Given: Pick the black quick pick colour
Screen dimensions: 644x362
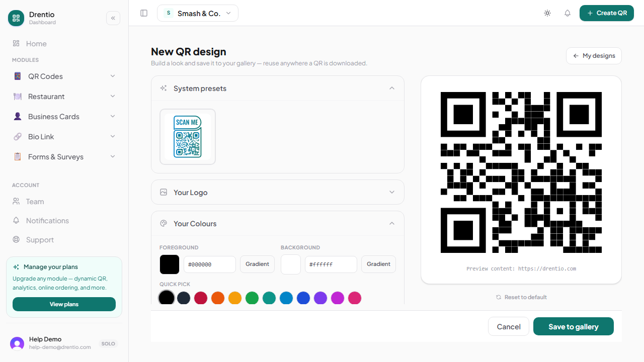Looking at the screenshot, I should [167, 298].
